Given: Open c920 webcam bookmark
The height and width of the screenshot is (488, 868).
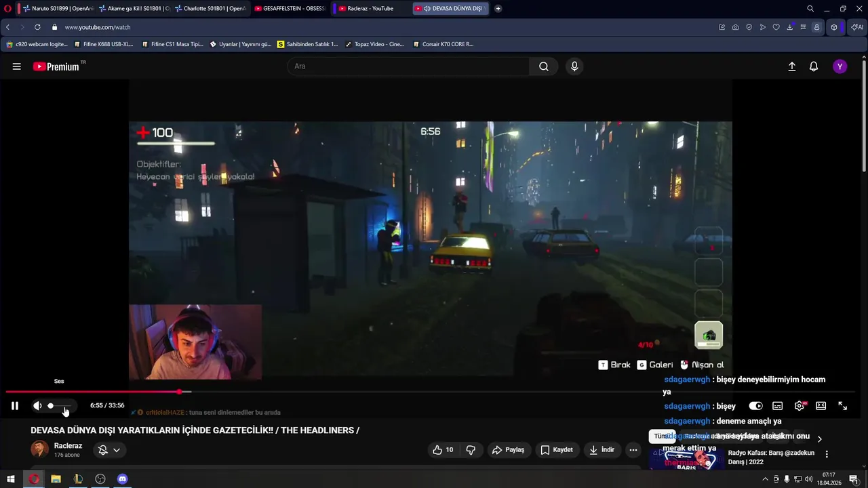Looking at the screenshot, I should (x=37, y=44).
